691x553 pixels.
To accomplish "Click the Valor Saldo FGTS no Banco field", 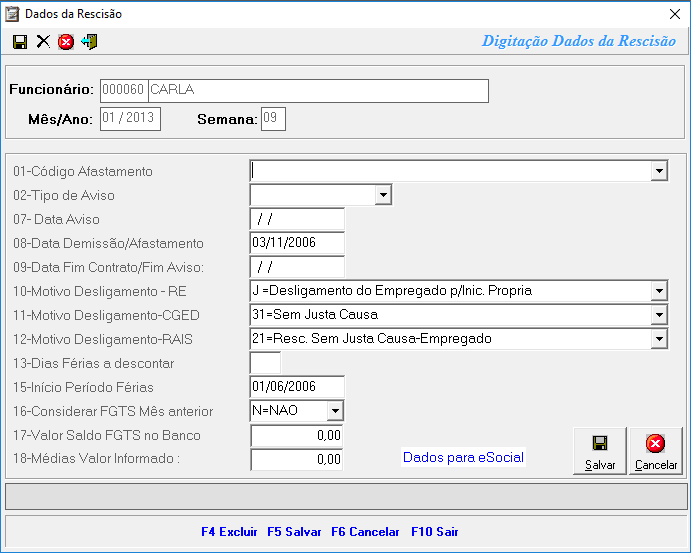I will (297, 435).
